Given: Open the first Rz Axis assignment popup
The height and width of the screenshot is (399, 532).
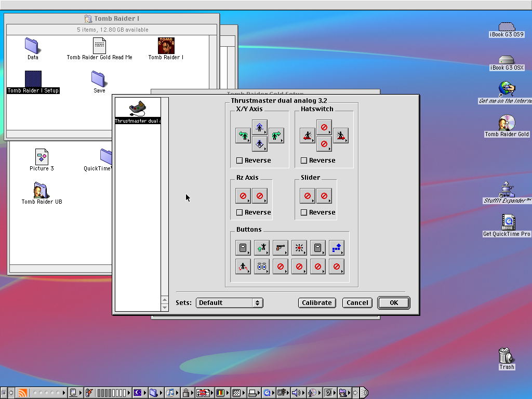Looking at the screenshot, I should pos(243,196).
